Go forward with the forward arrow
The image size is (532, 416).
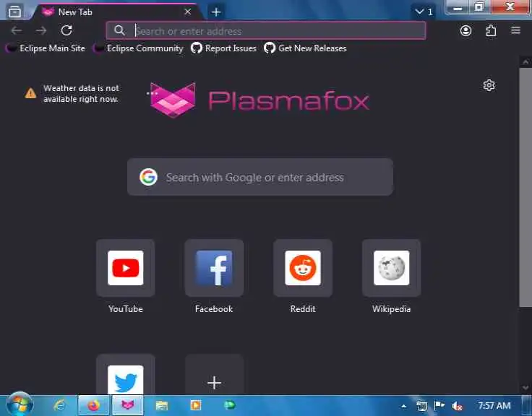coord(41,31)
